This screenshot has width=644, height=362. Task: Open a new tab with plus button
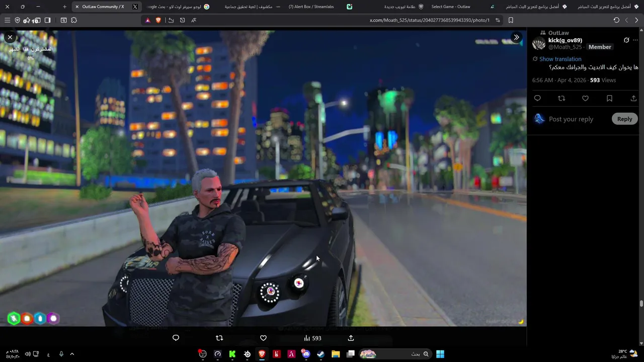point(64,7)
